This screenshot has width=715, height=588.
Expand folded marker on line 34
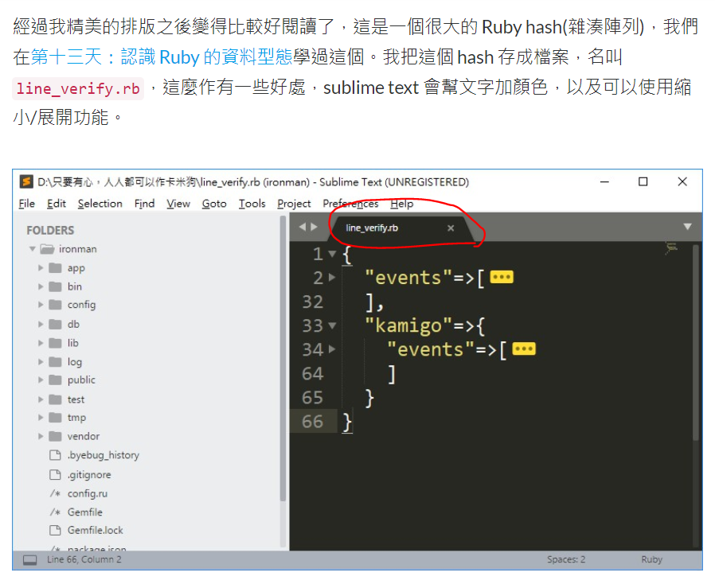(524, 349)
